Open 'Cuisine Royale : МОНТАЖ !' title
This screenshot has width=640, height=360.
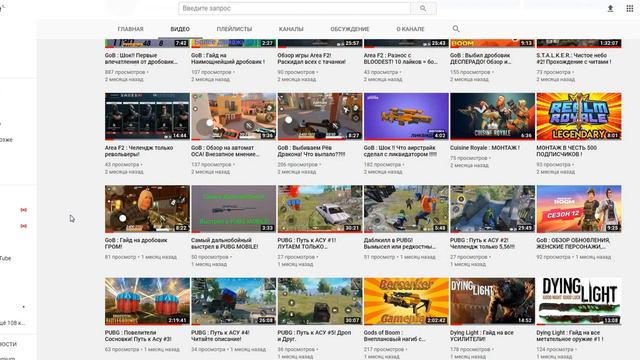click(x=485, y=148)
